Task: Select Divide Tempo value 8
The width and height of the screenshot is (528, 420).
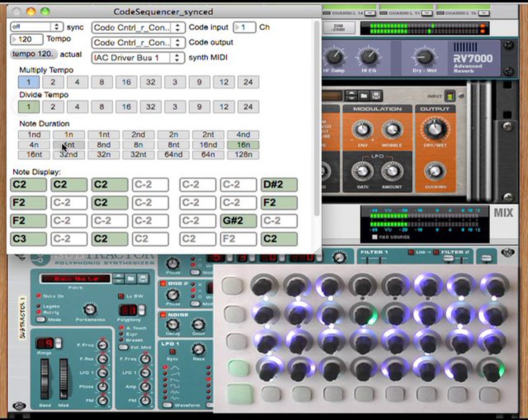Action: 102,107
